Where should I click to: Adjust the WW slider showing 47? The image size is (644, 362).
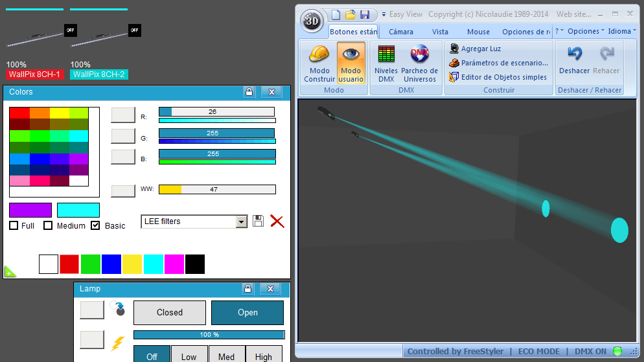pyautogui.click(x=217, y=189)
